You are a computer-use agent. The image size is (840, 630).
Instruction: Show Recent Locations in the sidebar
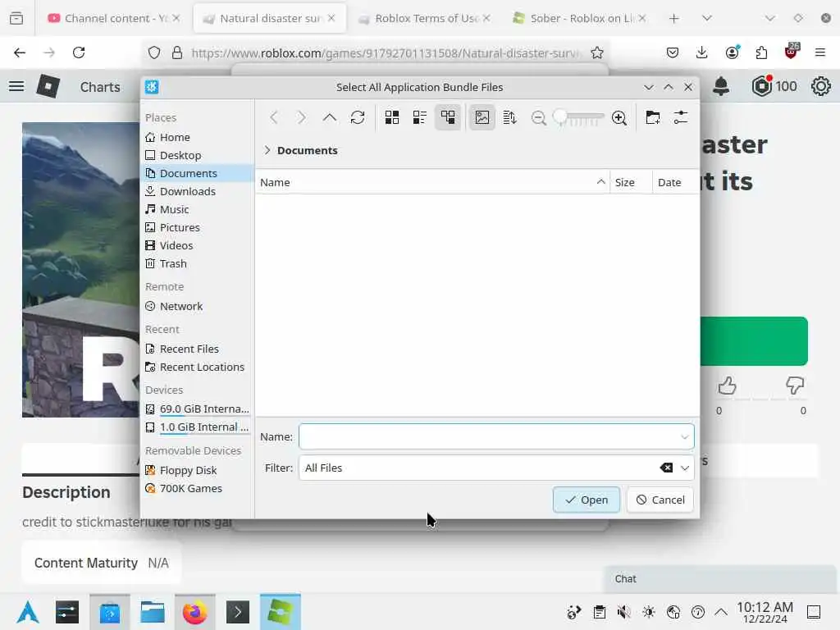coord(197,367)
